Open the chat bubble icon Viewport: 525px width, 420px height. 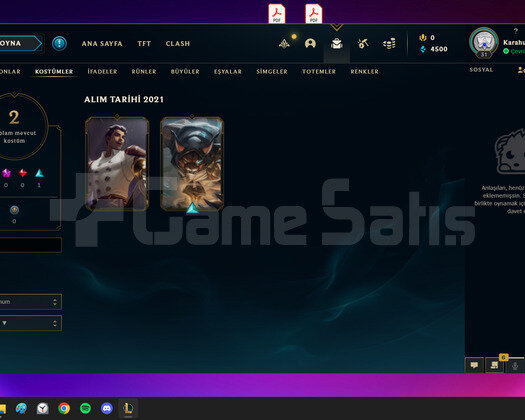(x=474, y=365)
